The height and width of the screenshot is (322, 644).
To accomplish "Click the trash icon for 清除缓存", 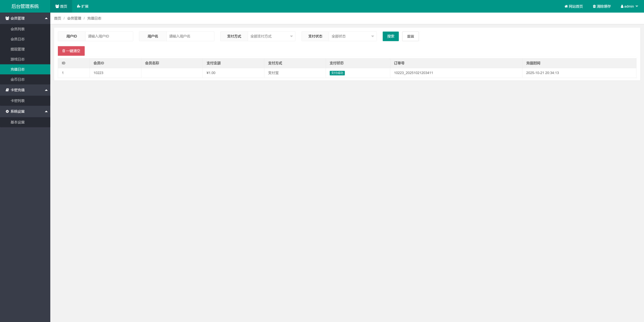I will pos(594,7).
